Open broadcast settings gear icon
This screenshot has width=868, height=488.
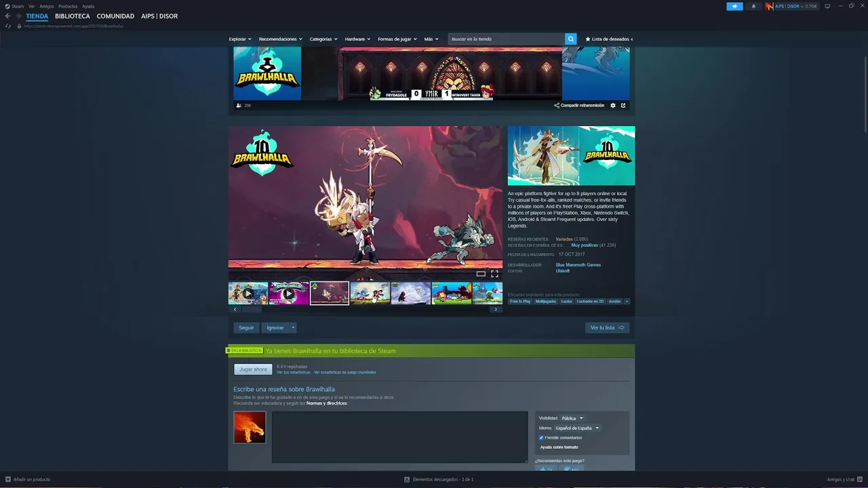point(613,105)
